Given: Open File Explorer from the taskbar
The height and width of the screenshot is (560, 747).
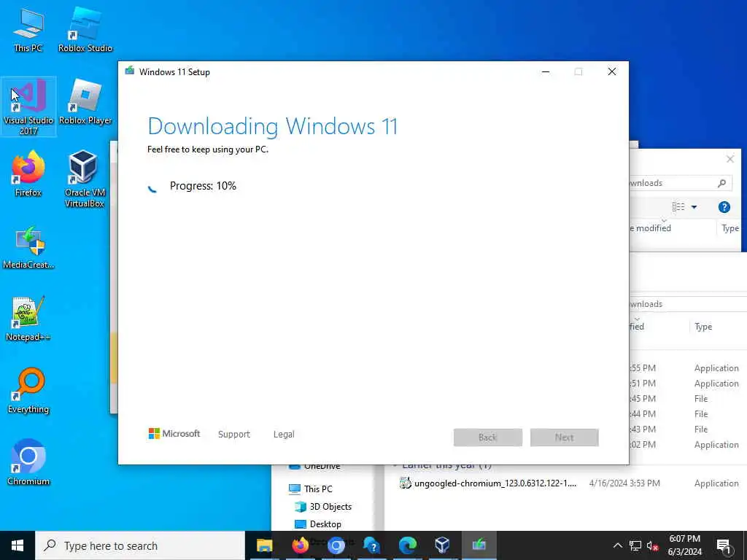Looking at the screenshot, I should (264, 545).
